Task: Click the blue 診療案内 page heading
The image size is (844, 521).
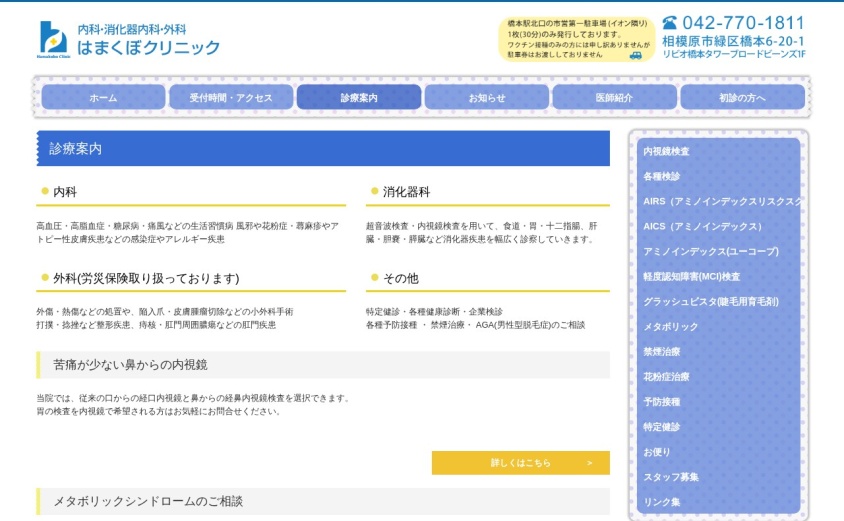Action: coord(323,149)
